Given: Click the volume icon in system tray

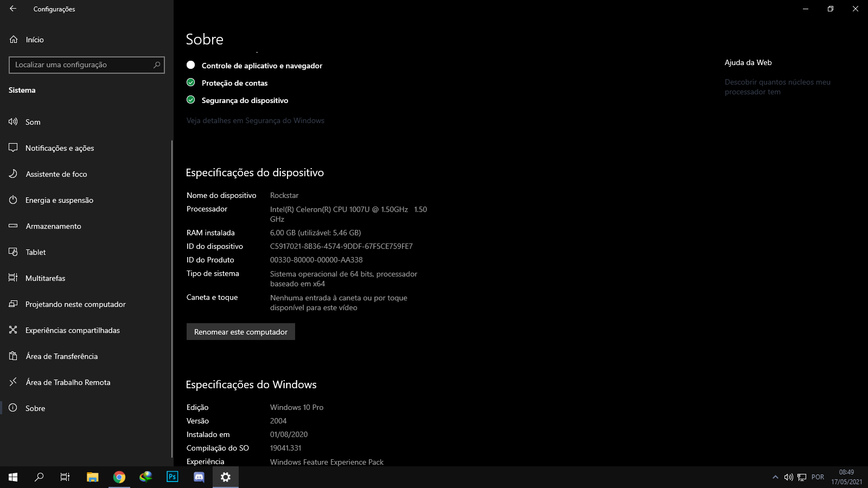Looking at the screenshot, I should (789, 477).
